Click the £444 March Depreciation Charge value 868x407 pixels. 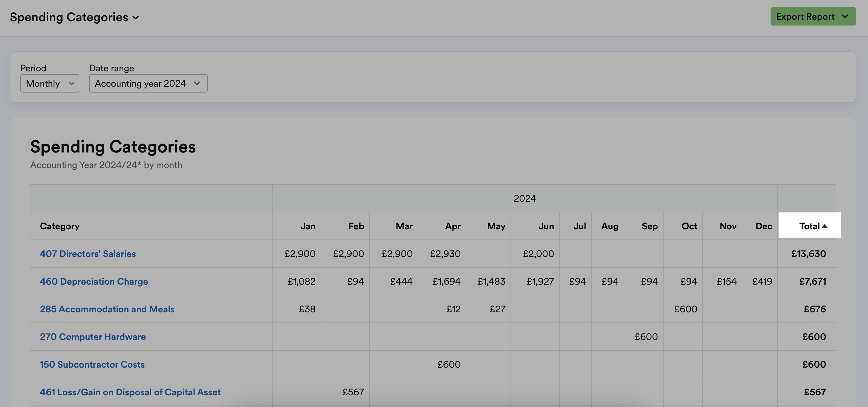pos(401,281)
